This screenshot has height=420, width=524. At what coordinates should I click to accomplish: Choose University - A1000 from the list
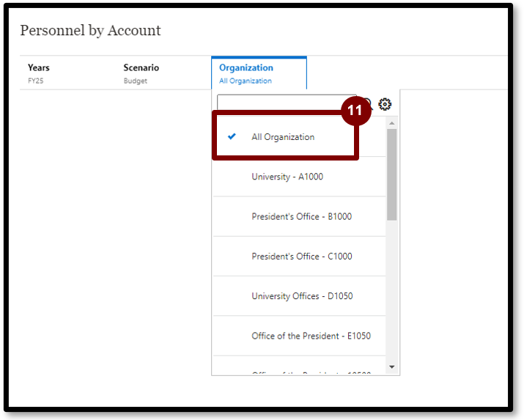click(x=287, y=177)
